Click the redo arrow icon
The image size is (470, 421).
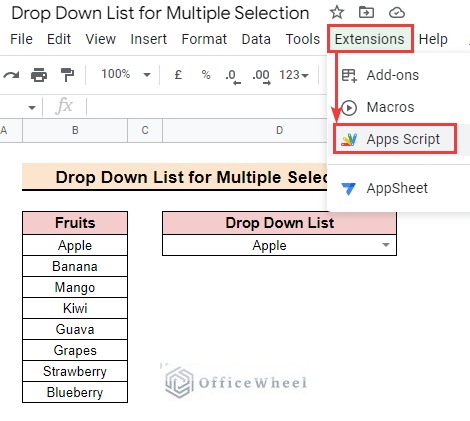point(11,75)
